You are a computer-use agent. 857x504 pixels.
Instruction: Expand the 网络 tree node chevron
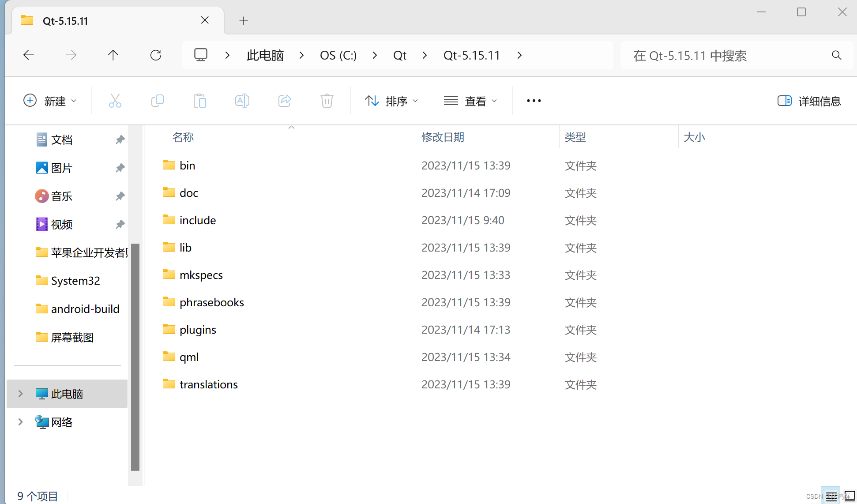tap(20, 422)
